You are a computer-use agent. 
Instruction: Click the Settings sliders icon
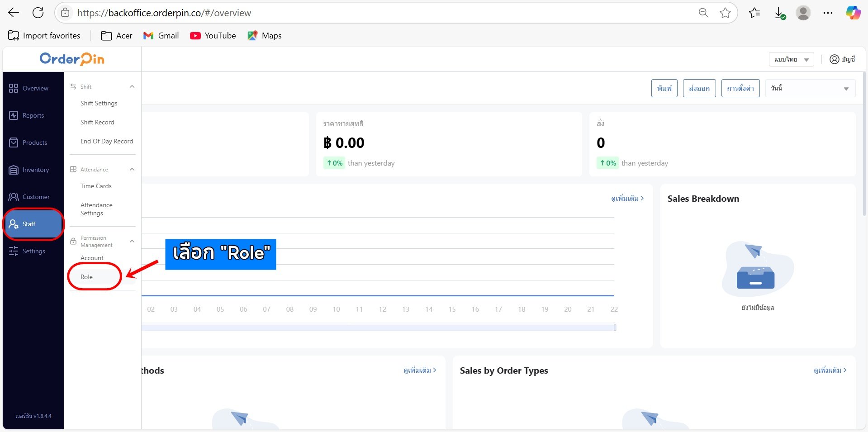pos(14,251)
